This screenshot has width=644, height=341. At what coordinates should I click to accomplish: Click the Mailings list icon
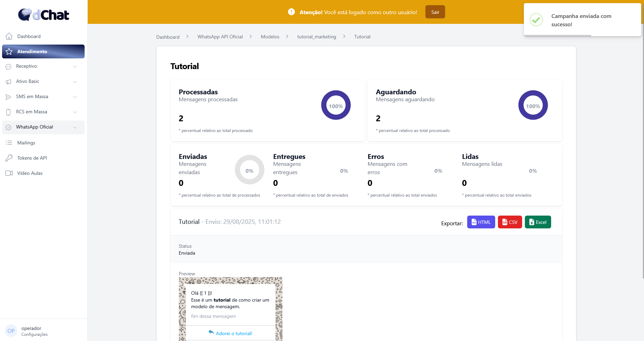coord(9,143)
